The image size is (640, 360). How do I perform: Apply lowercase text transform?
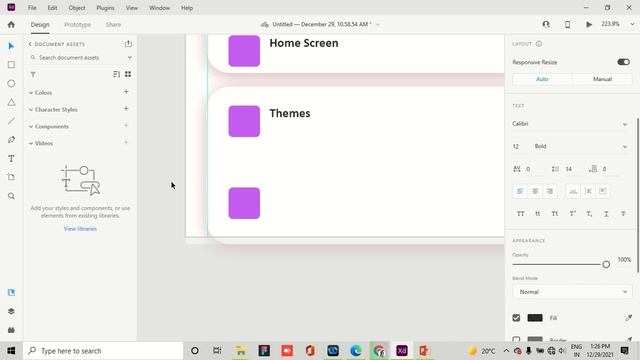(538, 214)
